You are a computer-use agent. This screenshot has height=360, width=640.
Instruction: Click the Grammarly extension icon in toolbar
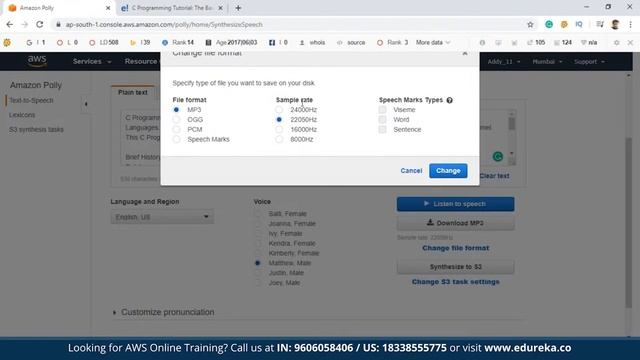coord(549,24)
